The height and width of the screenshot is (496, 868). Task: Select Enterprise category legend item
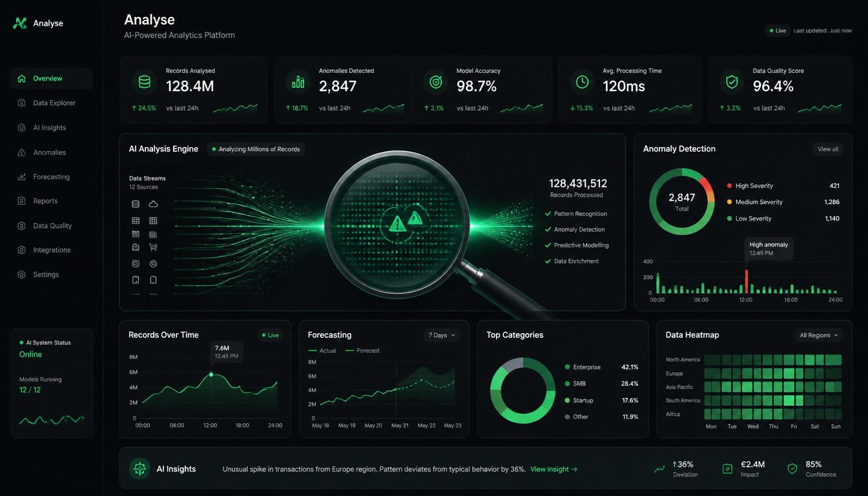pos(601,367)
